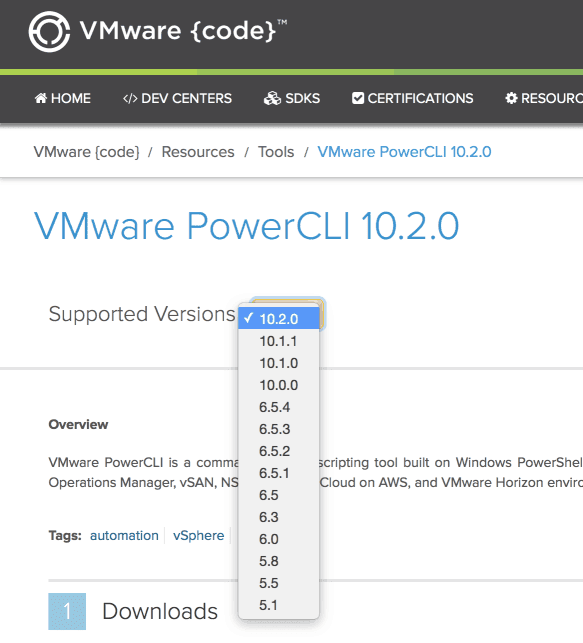Screen dimensions: 583x643
Task: Click the Certifications checkmark icon
Action: click(x=358, y=98)
